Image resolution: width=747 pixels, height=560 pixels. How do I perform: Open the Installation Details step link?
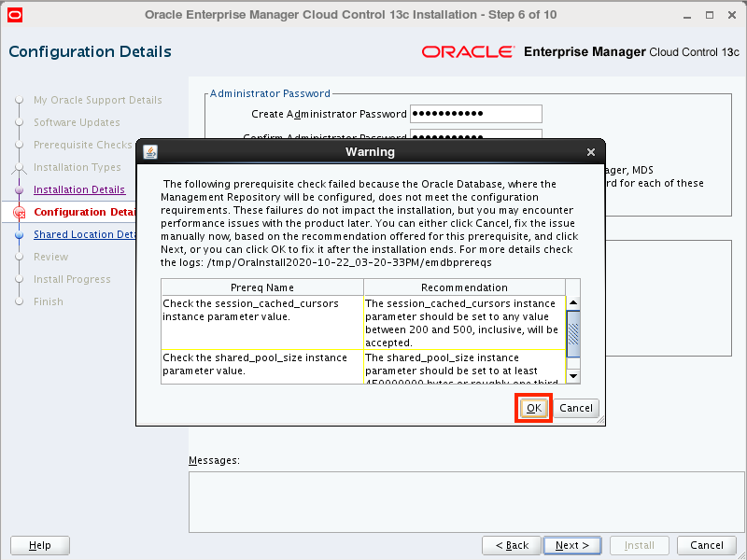click(x=79, y=189)
